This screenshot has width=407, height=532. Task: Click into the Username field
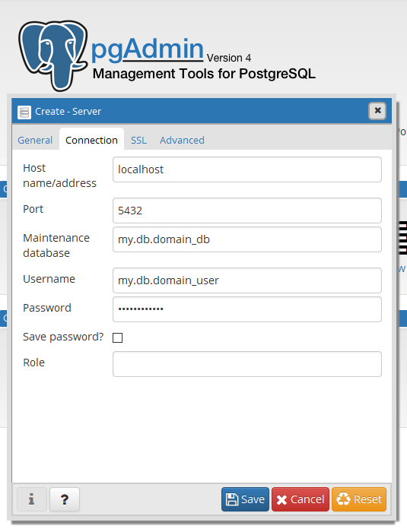pyautogui.click(x=247, y=280)
